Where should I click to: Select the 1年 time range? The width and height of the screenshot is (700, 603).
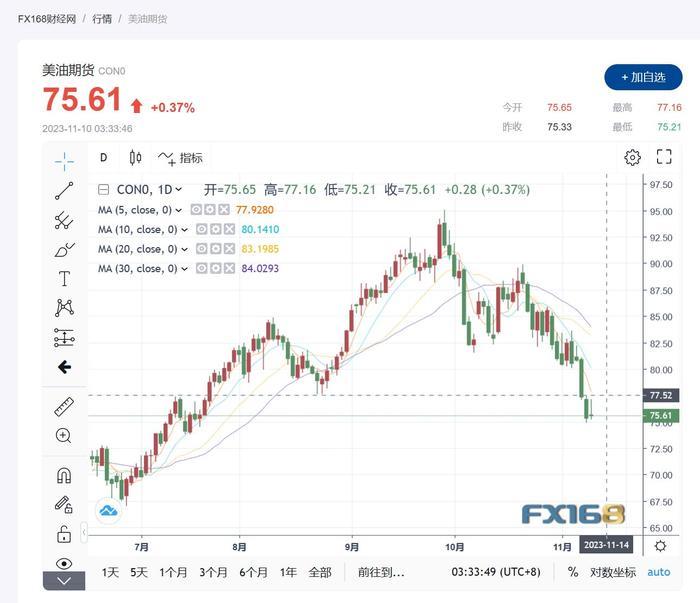click(288, 573)
